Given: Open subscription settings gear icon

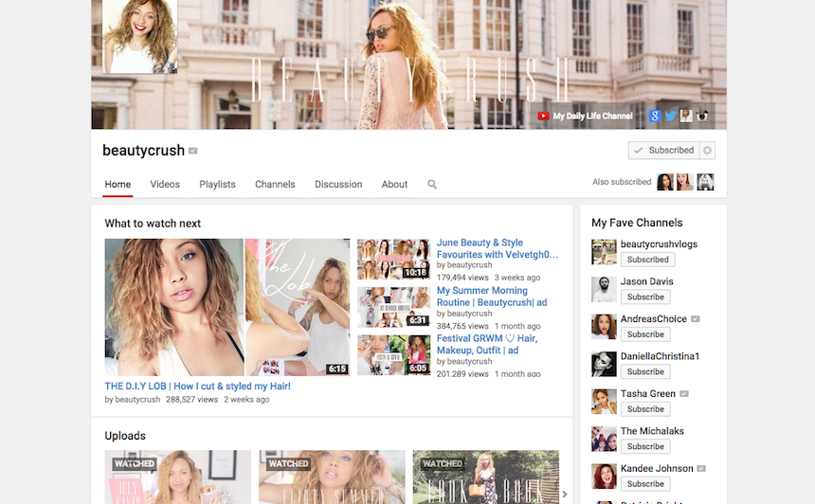Looking at the screenshot, I should (707, 151).
